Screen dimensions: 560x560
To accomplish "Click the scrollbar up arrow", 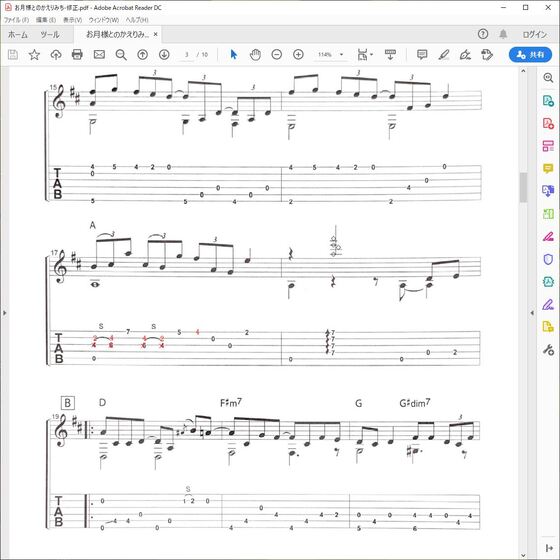I will tap(523, 71).
